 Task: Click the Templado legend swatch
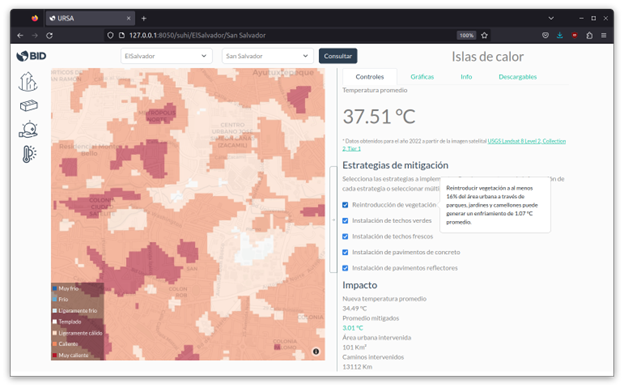tap(55, 322)
